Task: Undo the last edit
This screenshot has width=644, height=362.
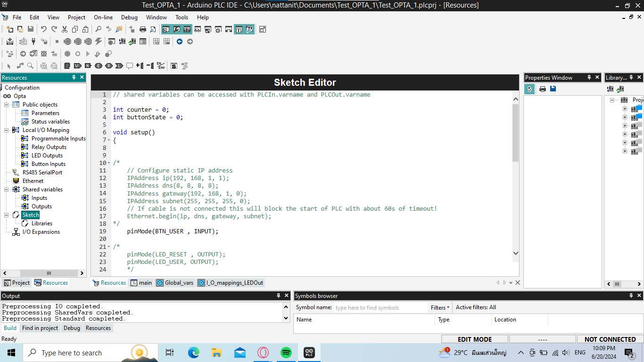Action: [44, 29]
